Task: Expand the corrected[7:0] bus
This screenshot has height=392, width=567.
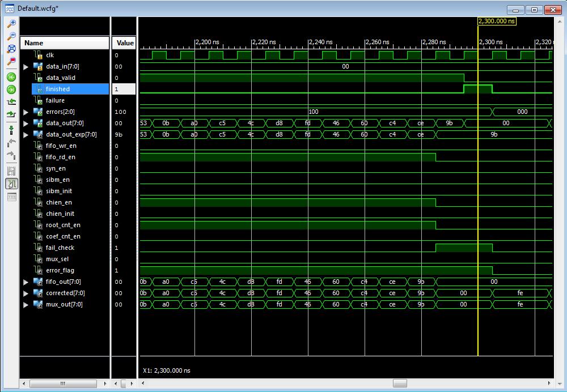Action: coord(26,293)
